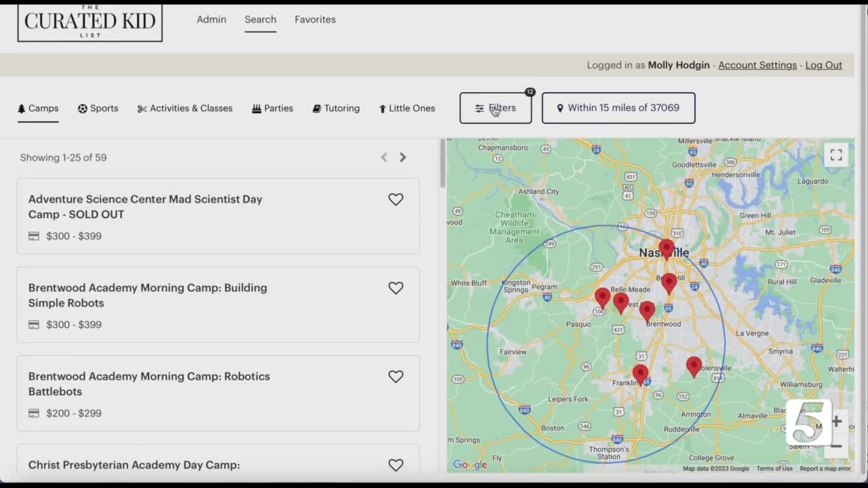868x488 pixels.
Task: Select the Sports category tab
Action: pyautogui.click(x=98, y=108)
